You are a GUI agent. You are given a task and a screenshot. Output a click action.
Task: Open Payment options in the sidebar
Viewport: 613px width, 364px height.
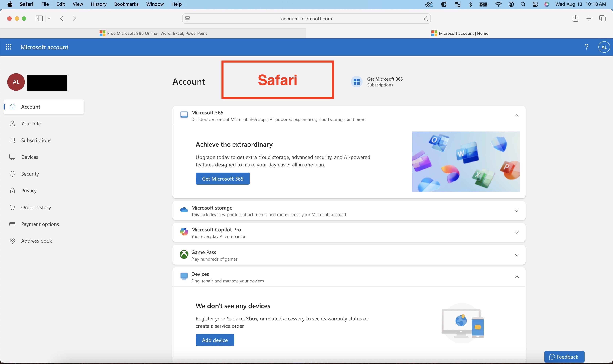pyautogui.click(x=40, y=224)
